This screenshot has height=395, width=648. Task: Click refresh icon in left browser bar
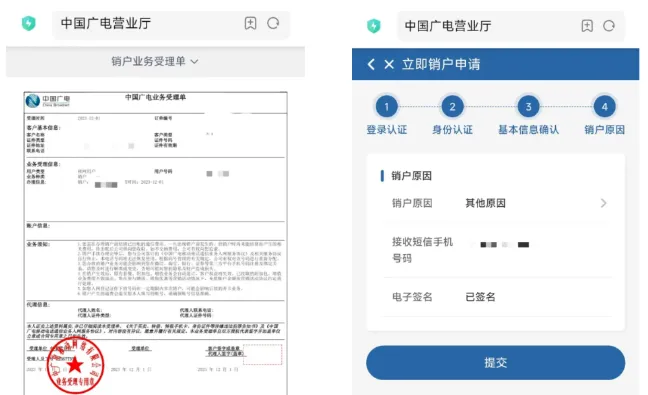(273, 23)
